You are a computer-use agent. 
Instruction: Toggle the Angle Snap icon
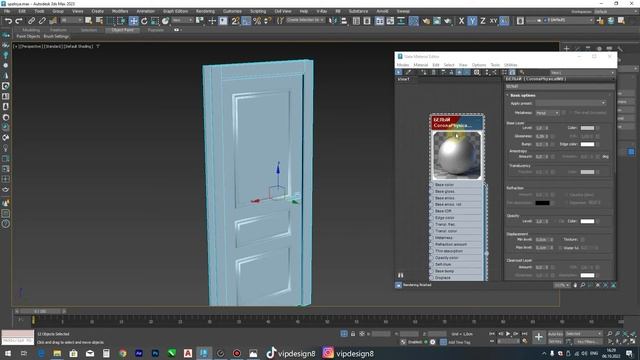click(x=246, y=21)
